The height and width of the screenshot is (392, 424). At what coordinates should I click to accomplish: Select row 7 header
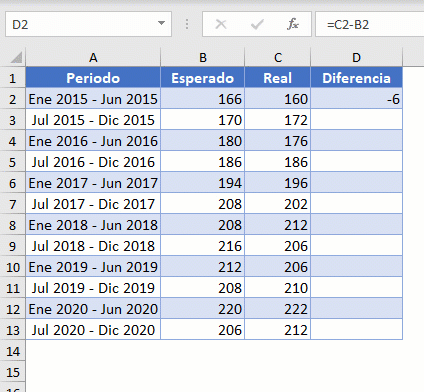(13, 204)
